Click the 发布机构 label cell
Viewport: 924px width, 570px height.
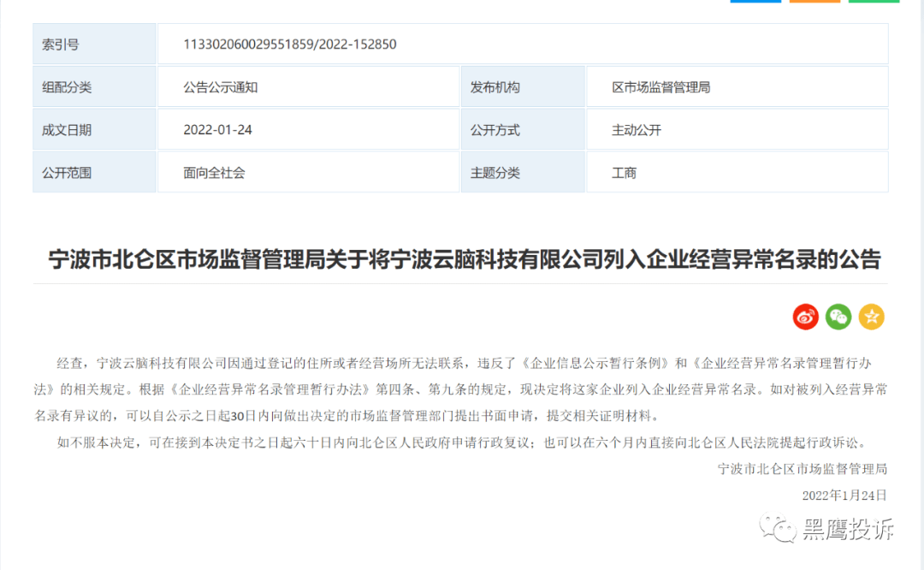(523, 87)
